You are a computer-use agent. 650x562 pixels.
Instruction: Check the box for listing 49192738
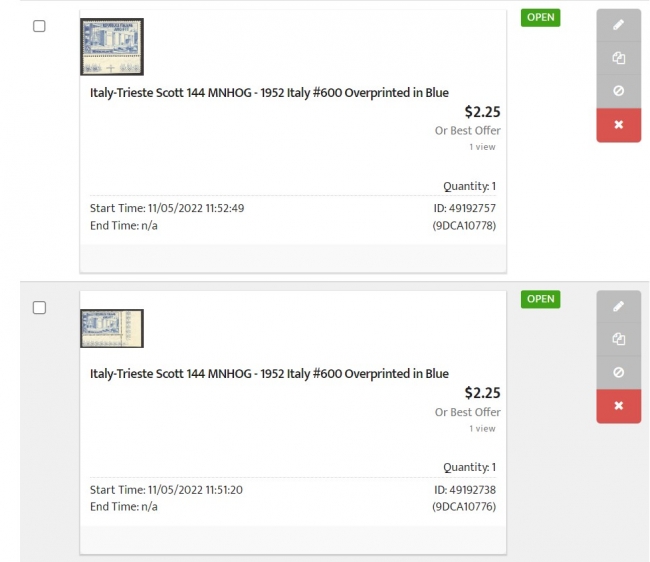pyautogui.click(x=39, y=308)
